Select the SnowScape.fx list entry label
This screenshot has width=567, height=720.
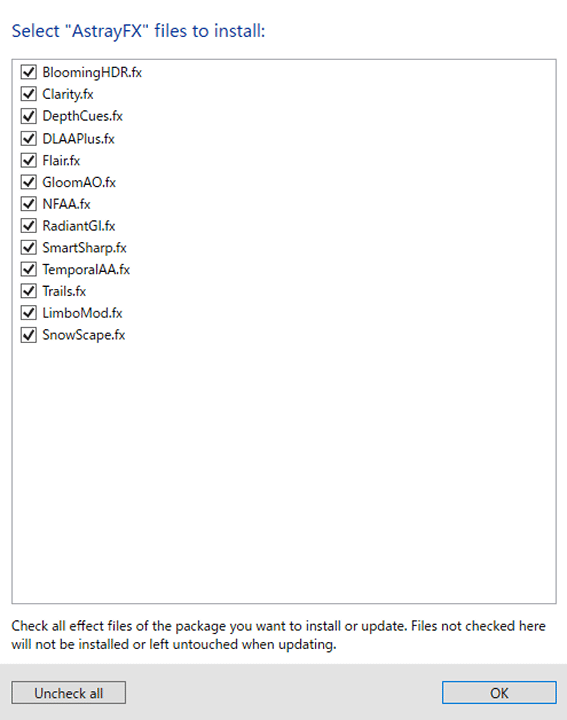click(84, 335)
